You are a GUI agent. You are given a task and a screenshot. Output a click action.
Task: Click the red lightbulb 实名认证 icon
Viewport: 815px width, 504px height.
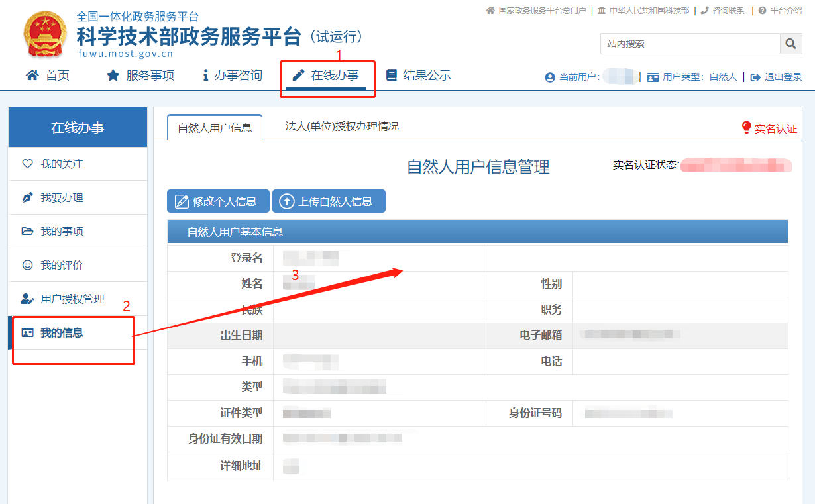746,128
